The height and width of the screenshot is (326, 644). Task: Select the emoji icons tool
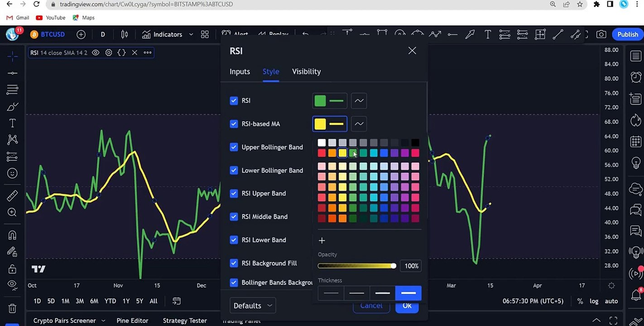[12, 173]
